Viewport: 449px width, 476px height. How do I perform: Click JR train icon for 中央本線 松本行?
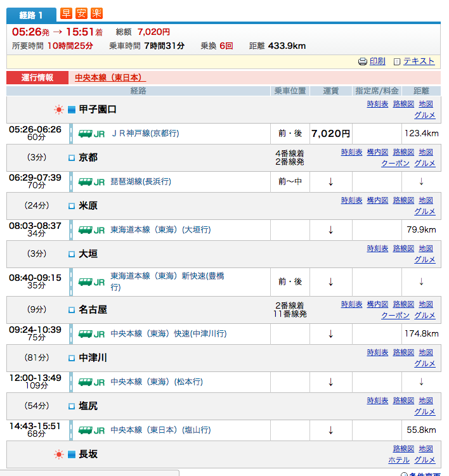click(91, 382)
